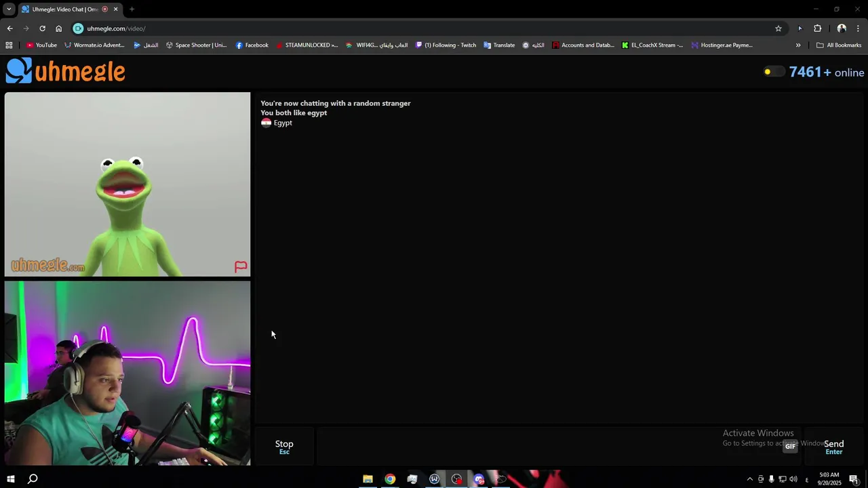Open the Windows notification center
The height and width of the screenshot is (488, 868).
854,479
